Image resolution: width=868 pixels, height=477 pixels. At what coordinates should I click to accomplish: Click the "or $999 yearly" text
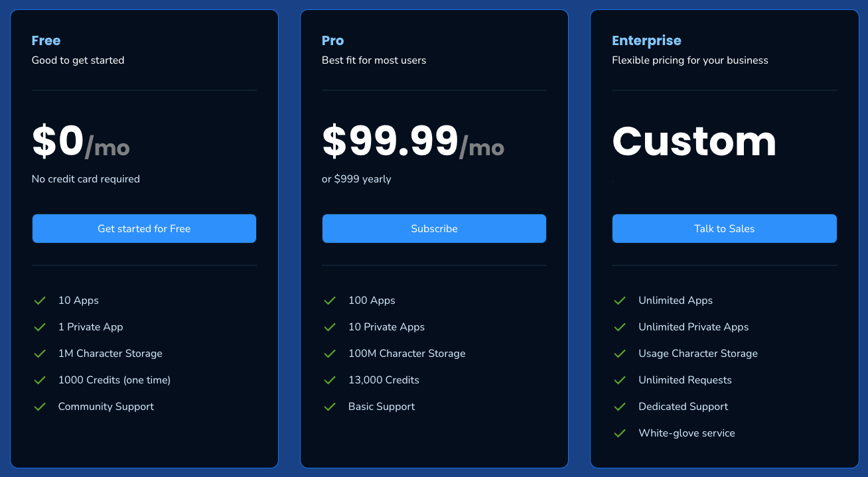[x=356, y=179]
